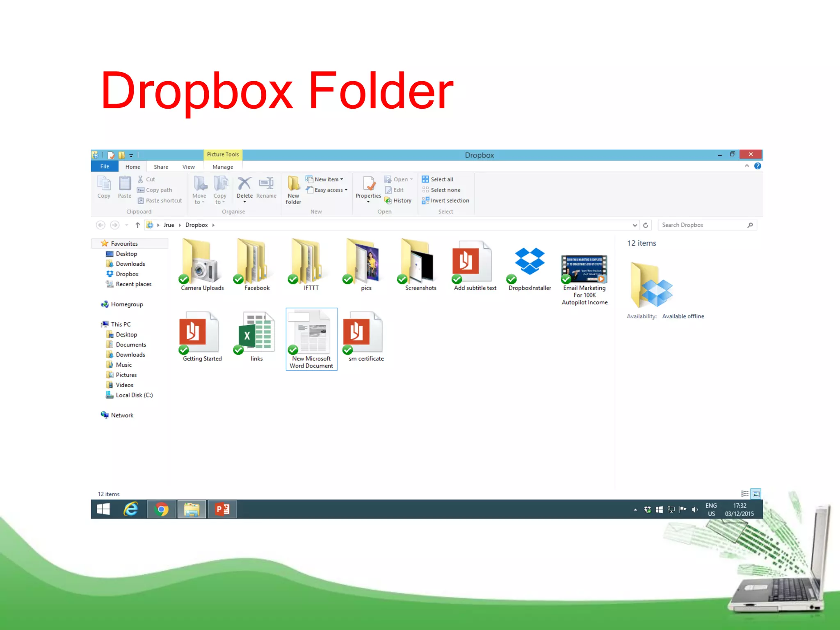Screen dimensions: 840x630
Task: Launch Internet Explorer from the taskbar
Action: tap(131, 509)
